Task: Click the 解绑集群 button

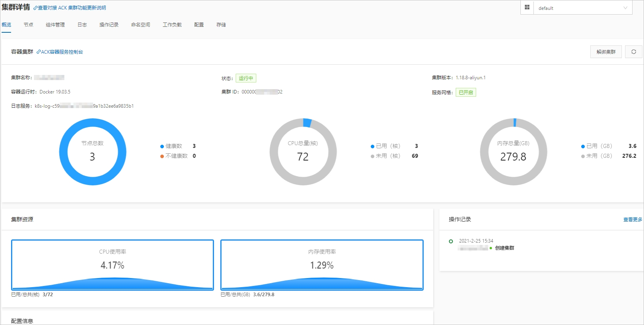Action: coord(606,52)
